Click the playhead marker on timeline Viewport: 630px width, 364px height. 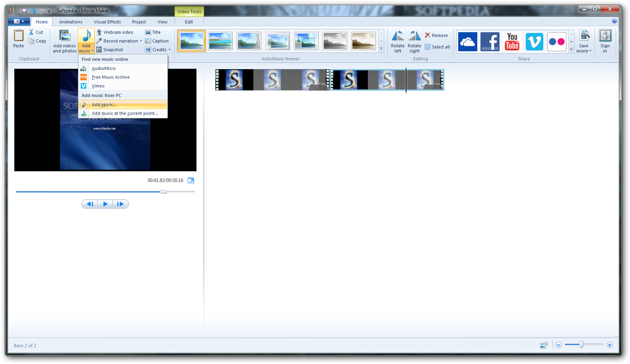tap(406, 79)
